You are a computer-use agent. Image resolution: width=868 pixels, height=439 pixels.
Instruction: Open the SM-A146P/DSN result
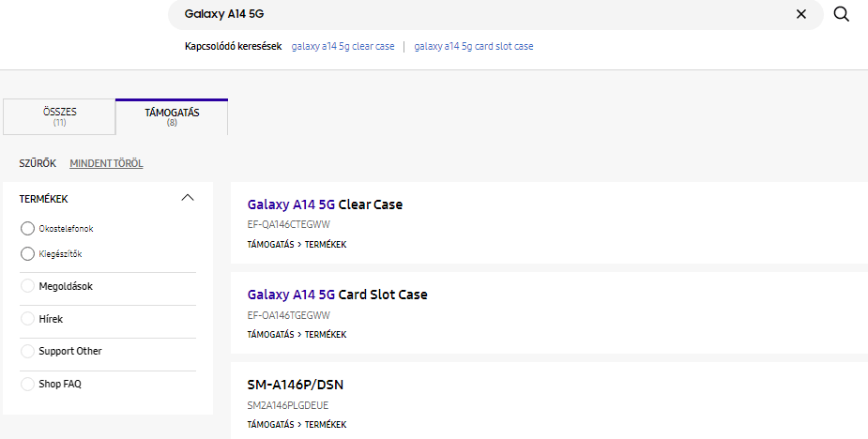[x=297, y=385]
